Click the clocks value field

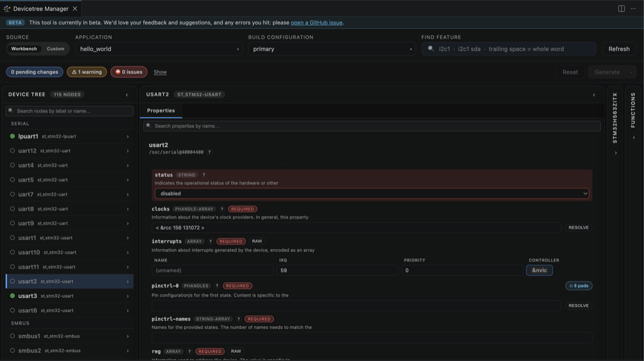[x=356, y=228]
